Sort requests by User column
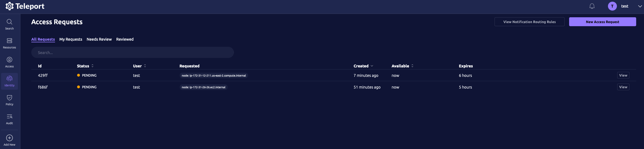Screen dimensions: 644x149 tap(145, 66)
